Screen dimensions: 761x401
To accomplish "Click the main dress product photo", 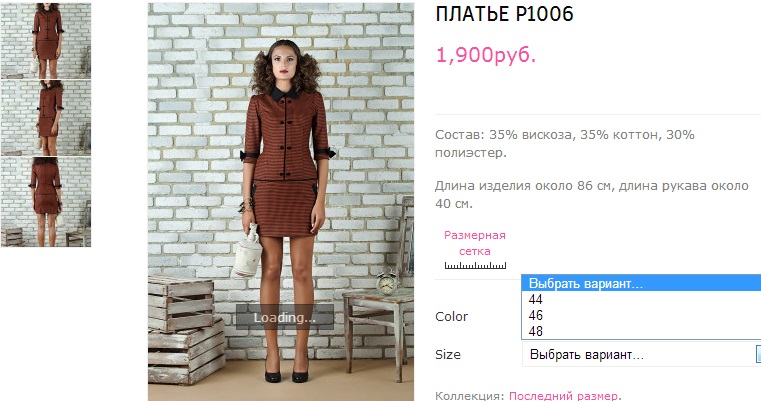I will (x=281, y=201).
